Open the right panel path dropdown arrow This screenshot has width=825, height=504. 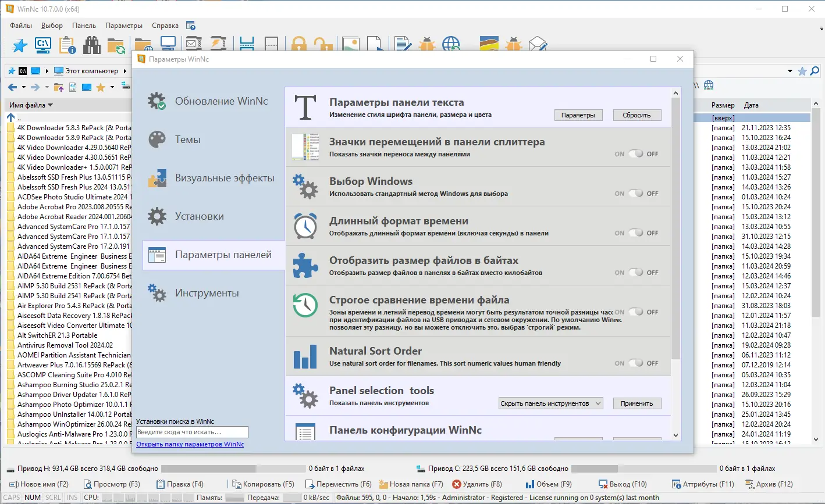coord(790,72)
